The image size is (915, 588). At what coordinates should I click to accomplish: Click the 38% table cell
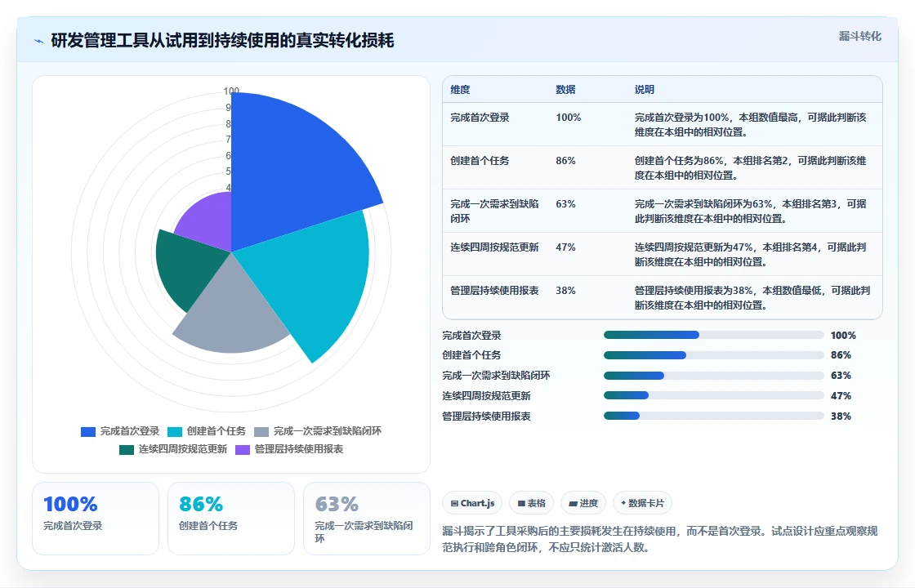point(565,291)
